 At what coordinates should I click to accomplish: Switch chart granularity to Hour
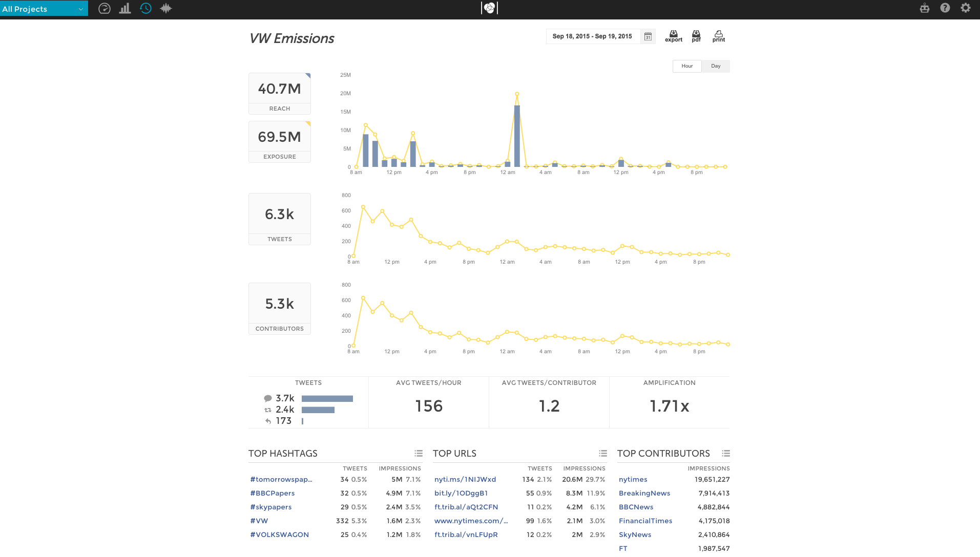[687, 66]
